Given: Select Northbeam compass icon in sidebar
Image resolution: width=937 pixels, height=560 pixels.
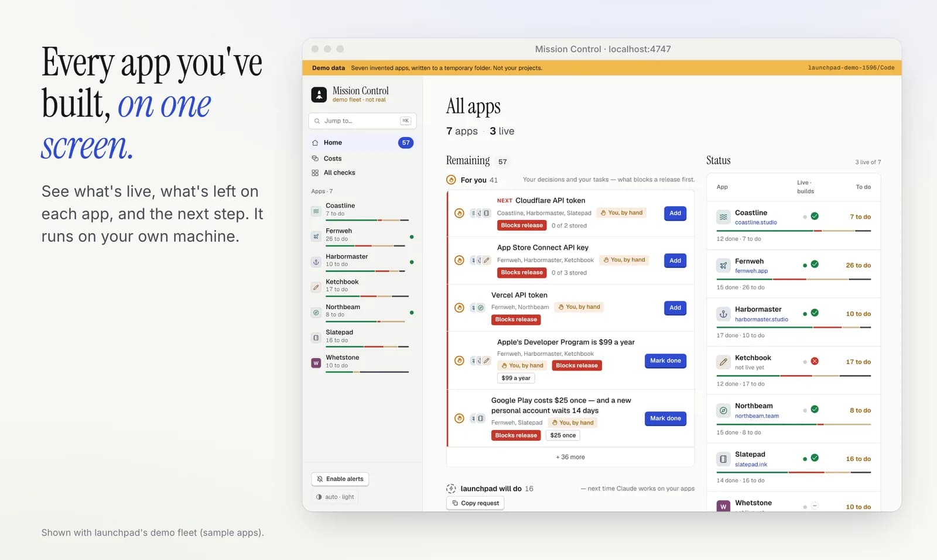Looking at the screenshot, I should [316, 312].
